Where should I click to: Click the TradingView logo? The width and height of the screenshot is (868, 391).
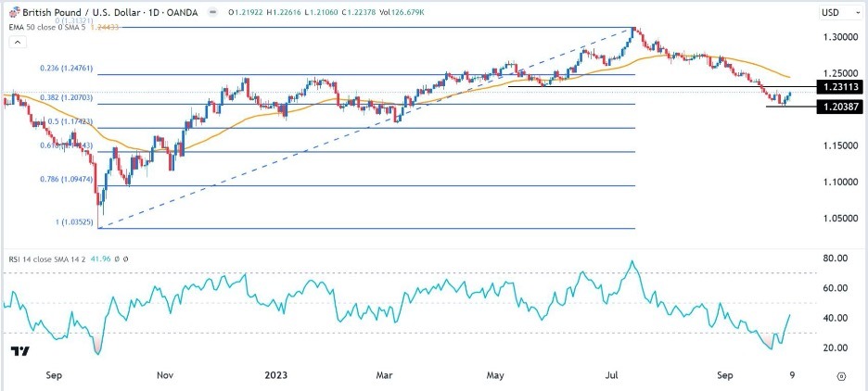[19, 352]
